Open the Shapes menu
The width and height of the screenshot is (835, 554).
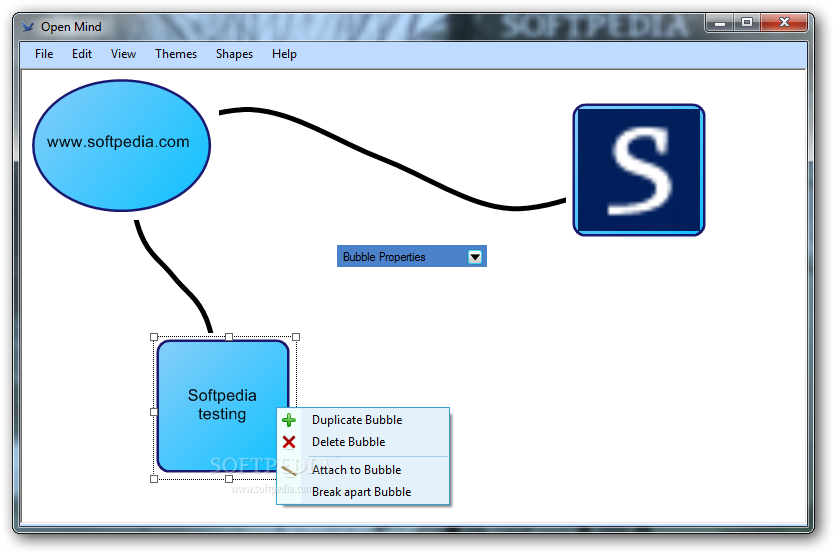tap(234, 54)
